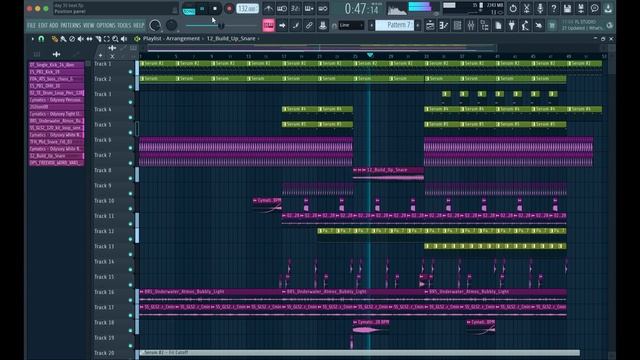The image size is (640, 360).
Task: Open the EDIT menu
Action: point(42,25)
